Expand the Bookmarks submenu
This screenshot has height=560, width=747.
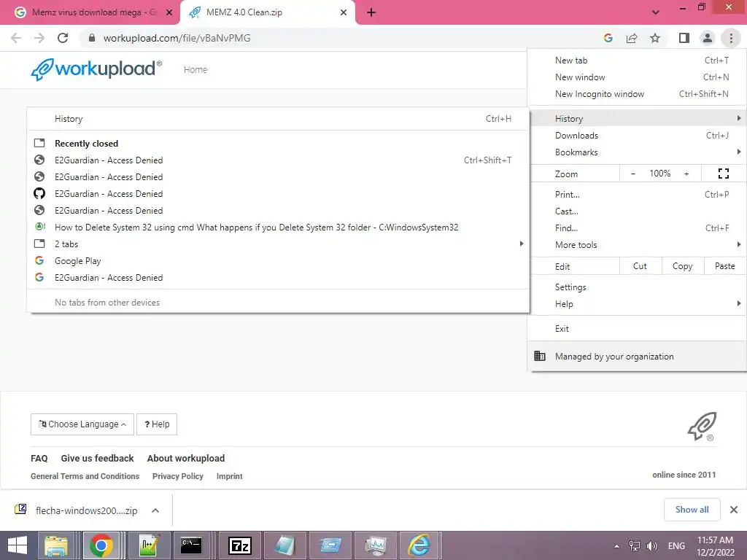(638, 152)
